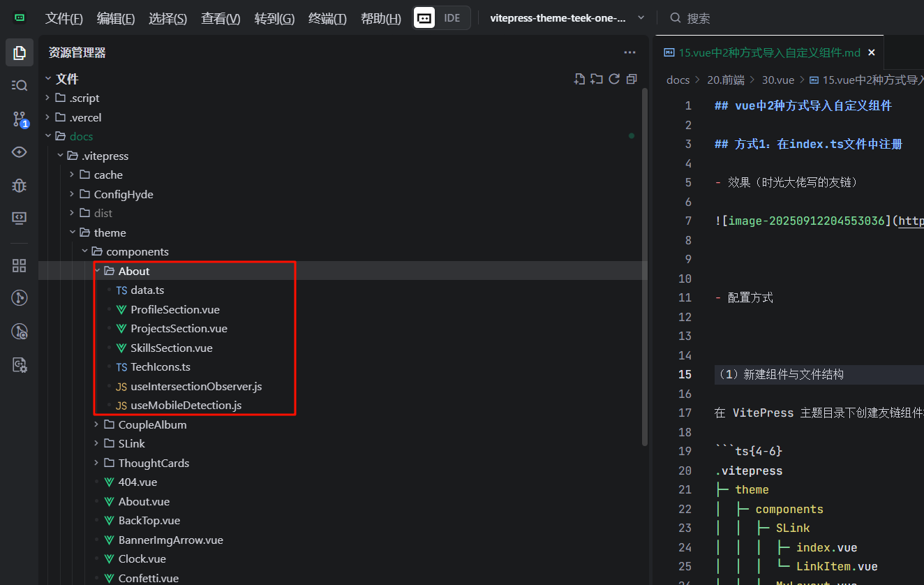The width and height of the screenshot is (924, 585).
Task: Click the New File icon in explorer
Action: point(579,79)
